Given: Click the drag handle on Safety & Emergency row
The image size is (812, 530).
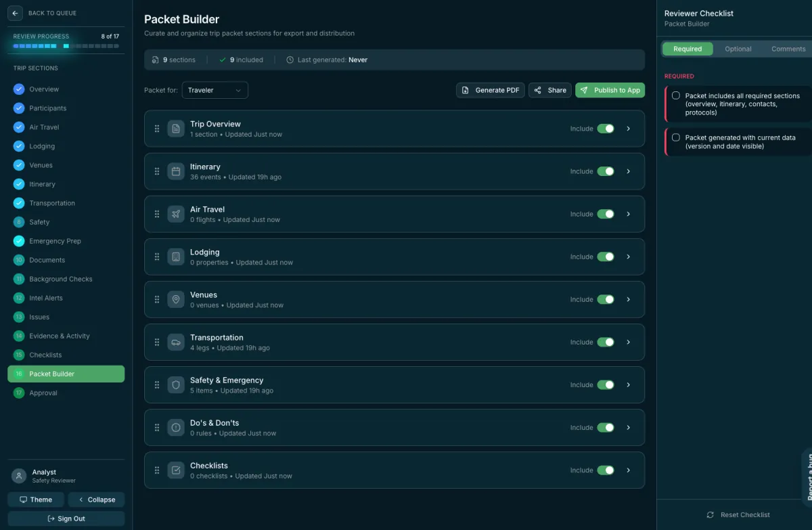Looking at the screenshot, I should pyautogui.click(x=157, y=384).
